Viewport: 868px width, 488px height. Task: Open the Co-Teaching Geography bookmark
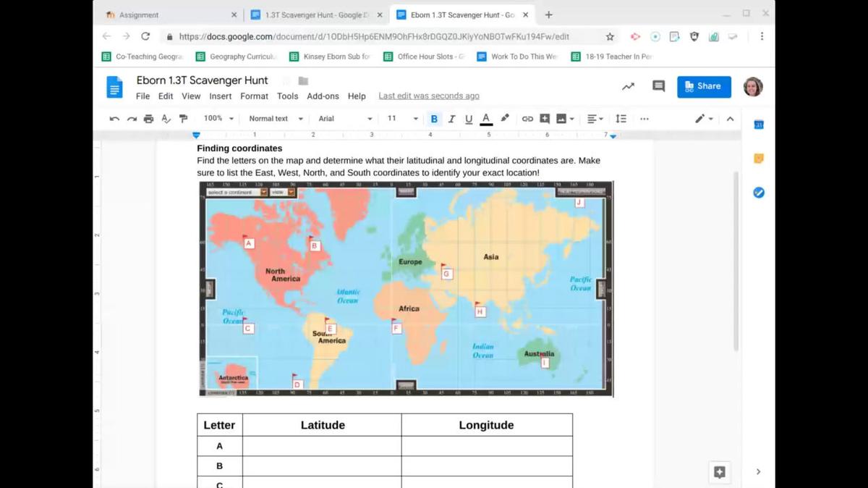[x=142, y=56]
